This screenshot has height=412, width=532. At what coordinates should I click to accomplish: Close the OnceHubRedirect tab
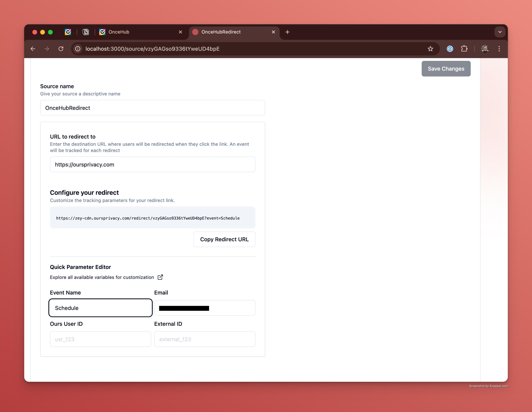point(273,32)
